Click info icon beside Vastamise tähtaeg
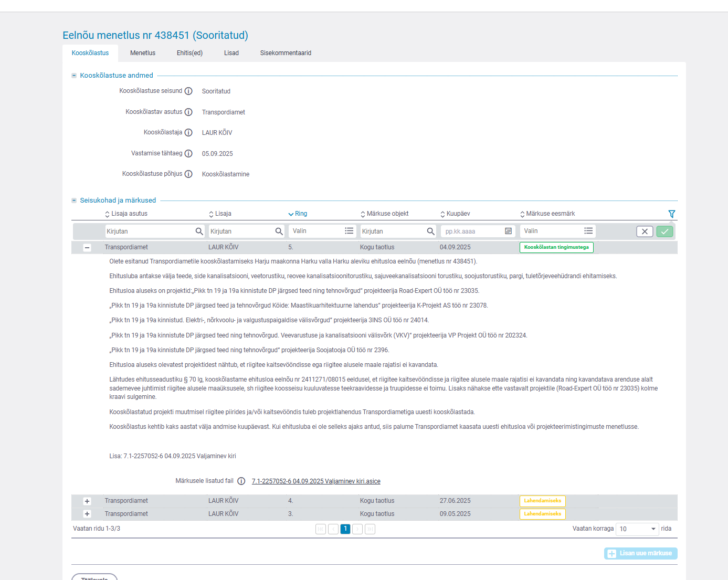This screenshot has height=580, width=728. tap(188, 154)
